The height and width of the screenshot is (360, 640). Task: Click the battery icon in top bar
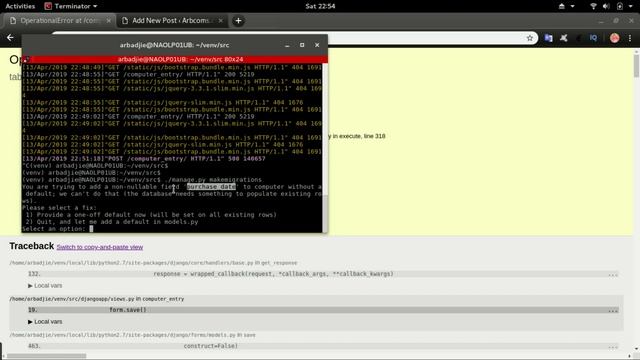620,6
